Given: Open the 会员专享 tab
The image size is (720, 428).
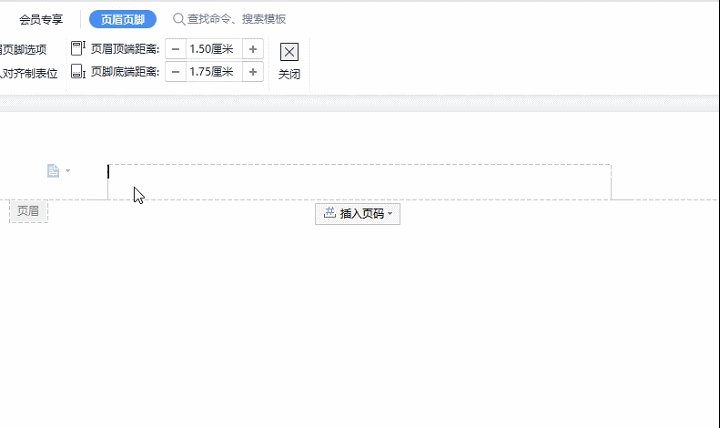Looking at the screenshot, I should pyautogui.click(x=41, y=19).
